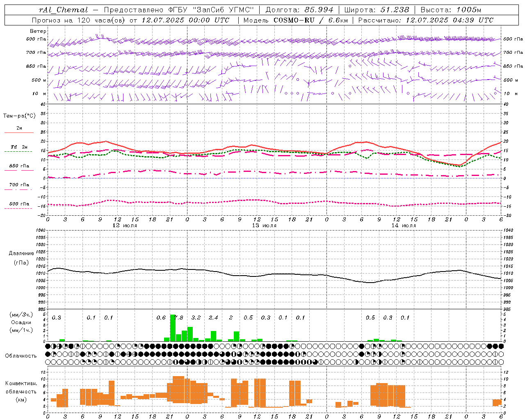Click the Ветер wind section label
Viewport: 525px width, 420px height.
38,31
